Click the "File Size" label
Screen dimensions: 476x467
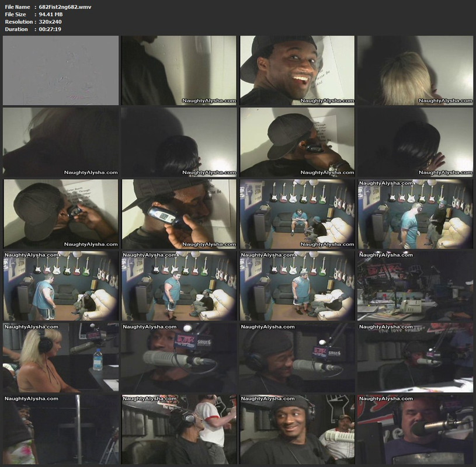(x=16, y=14)
